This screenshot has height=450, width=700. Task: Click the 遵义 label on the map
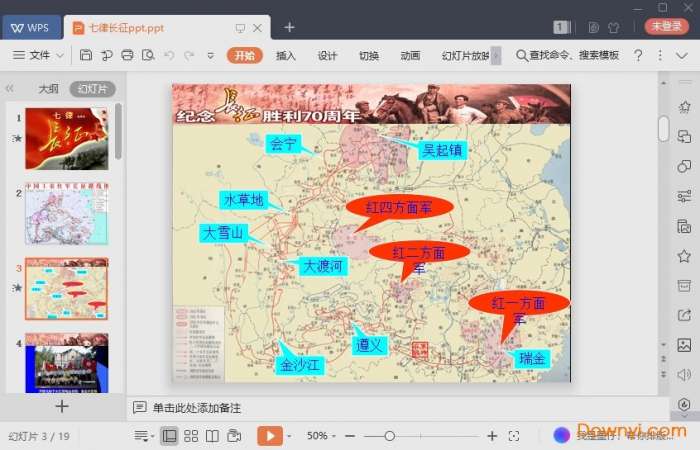pos(369,345)
